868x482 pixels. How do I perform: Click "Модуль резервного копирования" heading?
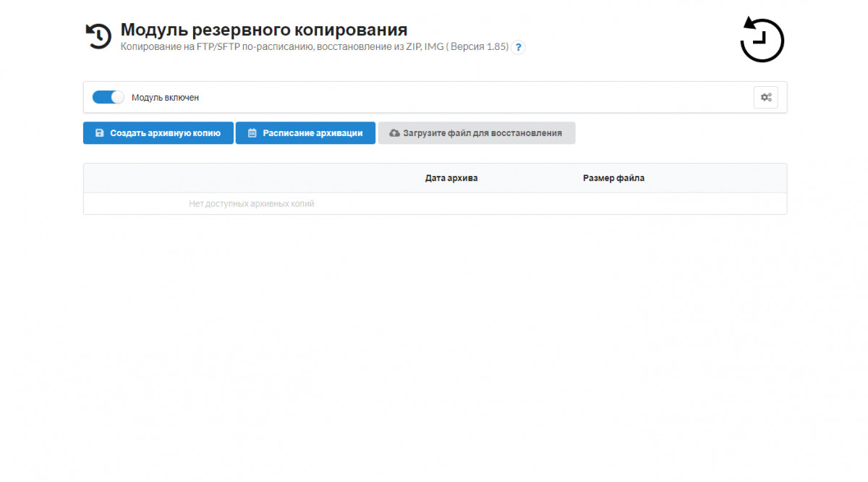(264, 30)
